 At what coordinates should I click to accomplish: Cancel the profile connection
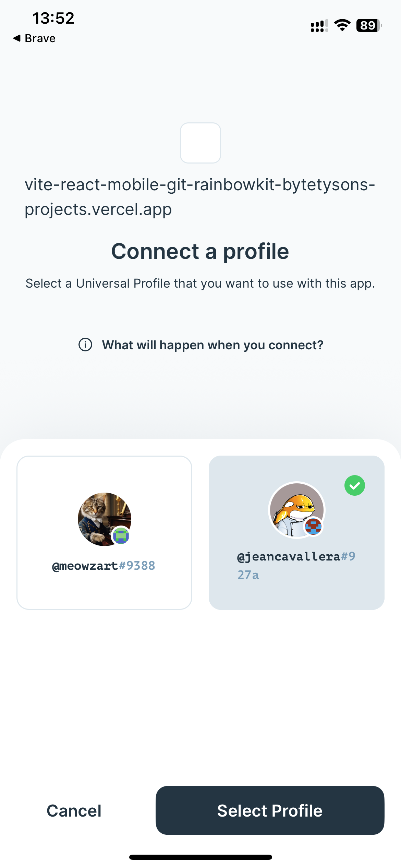click(73, 810)
